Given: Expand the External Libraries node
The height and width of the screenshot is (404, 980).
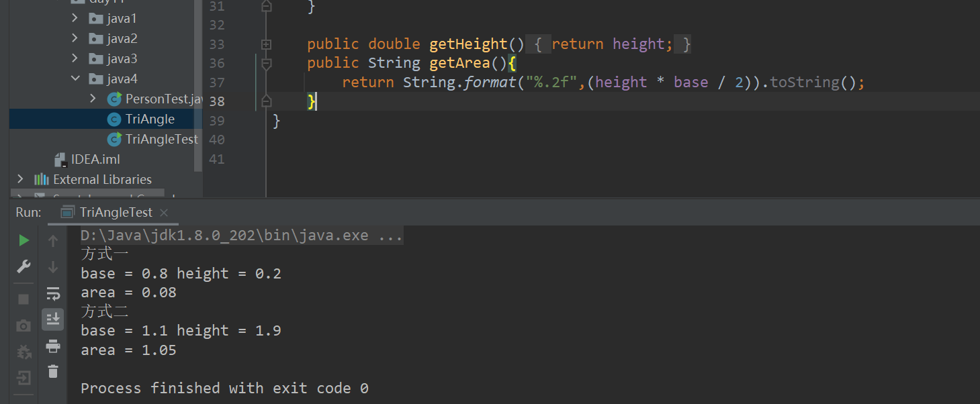Looking at the screenshot, I should pyautogui.click(x=20, y=179).
